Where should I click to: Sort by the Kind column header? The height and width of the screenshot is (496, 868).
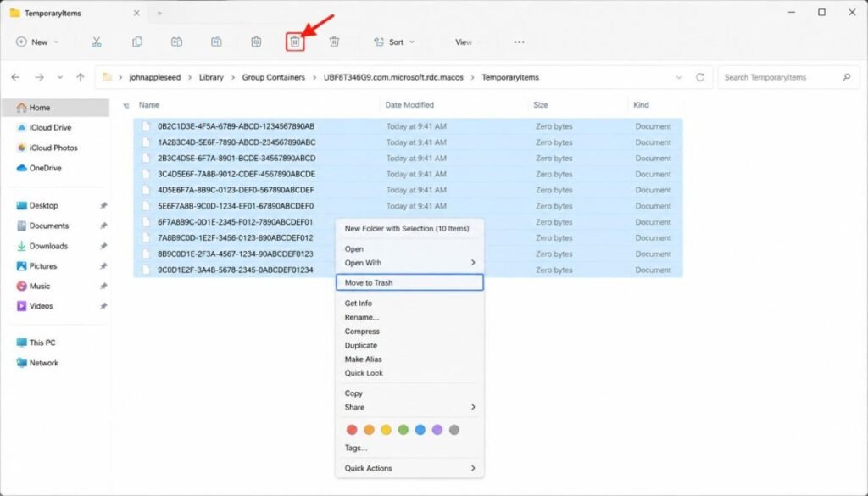[x=641, y=104]
